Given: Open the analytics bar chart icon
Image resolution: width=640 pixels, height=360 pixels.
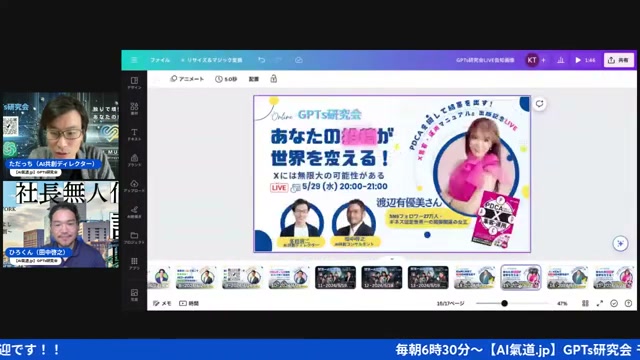Looking at the screenshot, I should click(561, 60).
